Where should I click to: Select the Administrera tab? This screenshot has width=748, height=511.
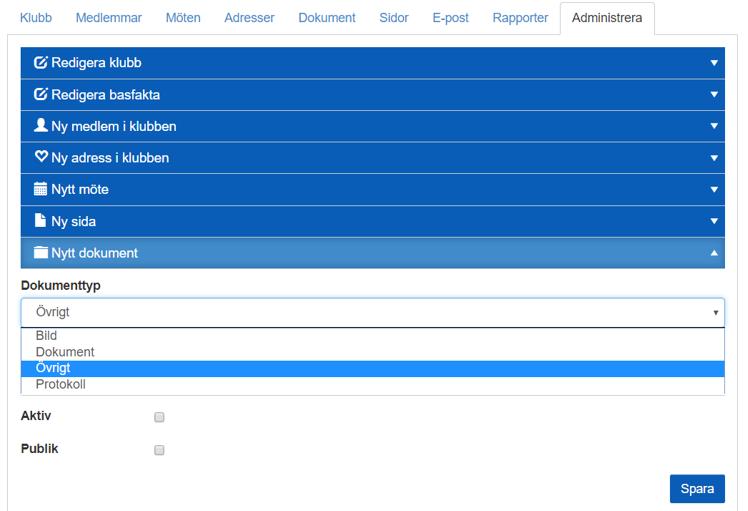(x=607, y=18)
